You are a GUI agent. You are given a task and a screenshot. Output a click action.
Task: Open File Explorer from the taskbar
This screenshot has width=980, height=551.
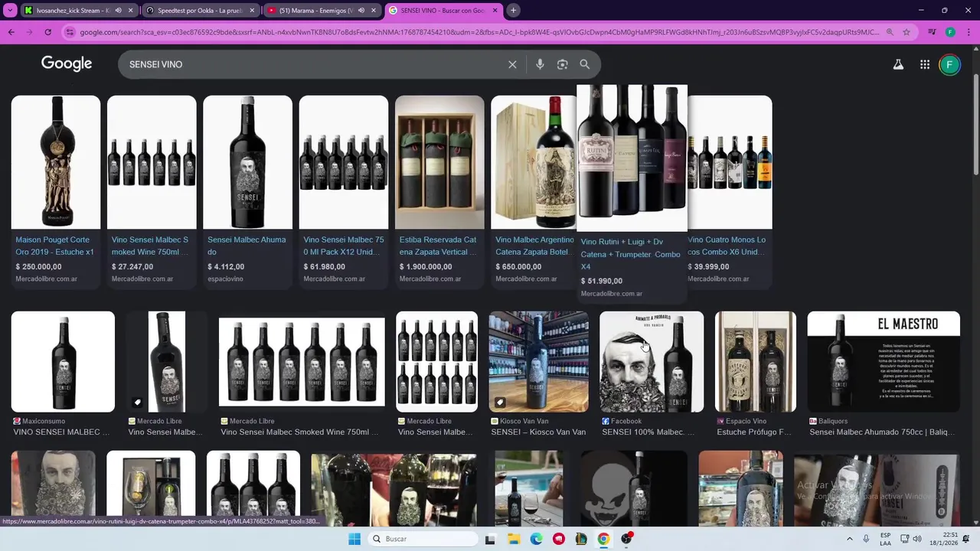[514, 539]
